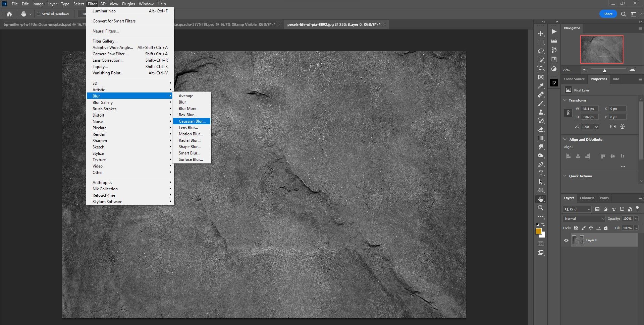The width and height of the screenshot is (644, 325).
Task: Click the Home button
Action: pyautogui.click(x=9, y=14)
